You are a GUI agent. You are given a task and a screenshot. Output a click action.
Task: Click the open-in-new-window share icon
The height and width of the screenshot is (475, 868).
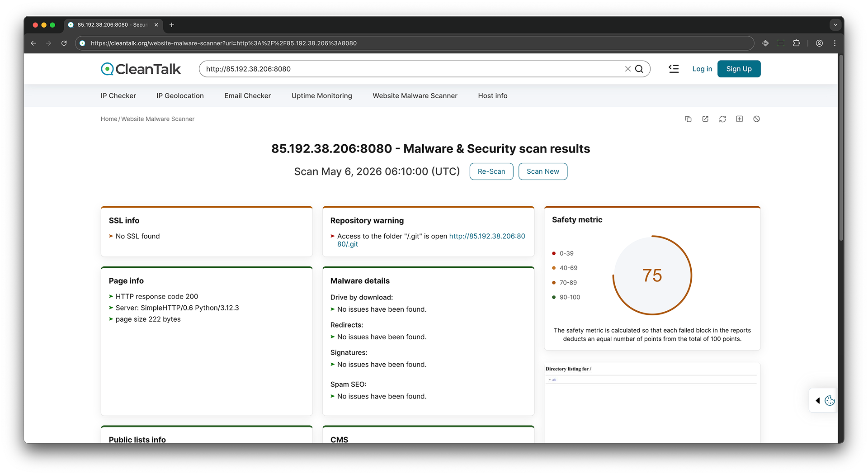[705, 119]
